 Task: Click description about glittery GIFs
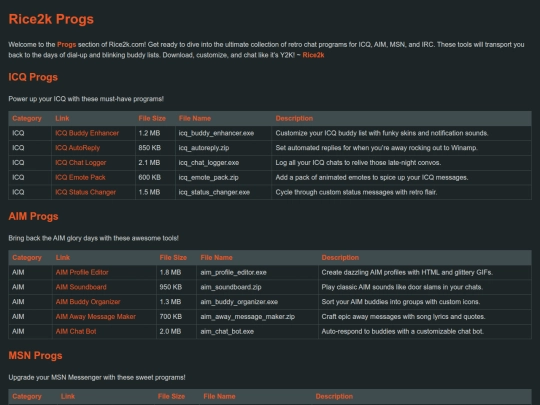(x=407, y=272)
